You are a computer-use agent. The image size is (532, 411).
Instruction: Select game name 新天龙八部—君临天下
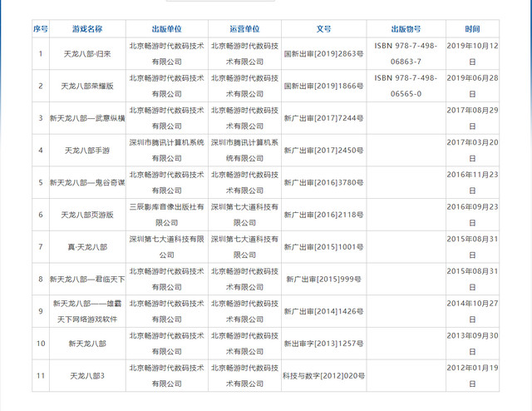87,280
